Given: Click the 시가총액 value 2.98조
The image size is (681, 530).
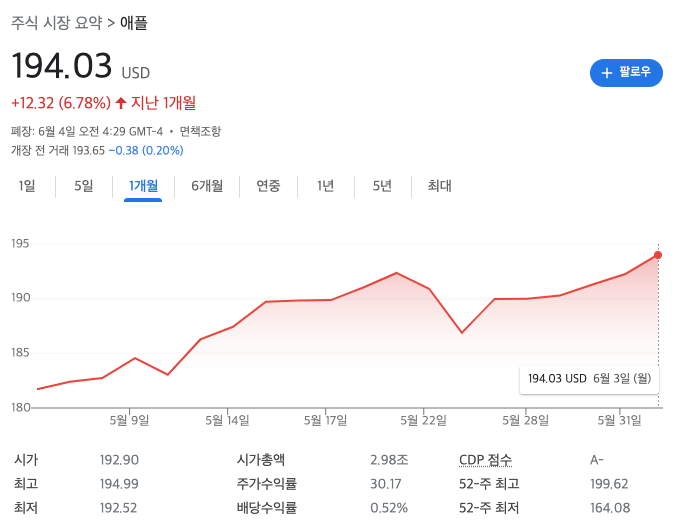Looking at the screenshot, I should [x=389, y=460].
